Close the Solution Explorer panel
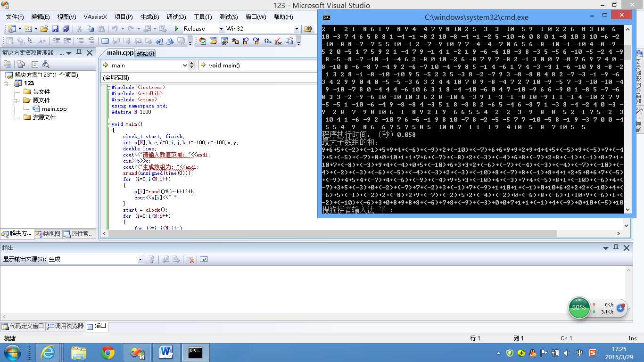644x362 pixels. (x=90, y=53)
